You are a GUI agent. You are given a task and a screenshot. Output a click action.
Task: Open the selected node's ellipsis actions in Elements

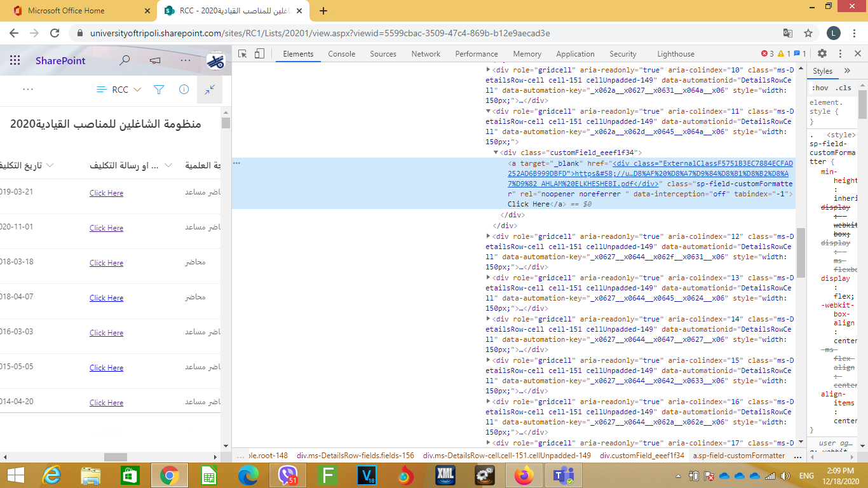(237, 163)
